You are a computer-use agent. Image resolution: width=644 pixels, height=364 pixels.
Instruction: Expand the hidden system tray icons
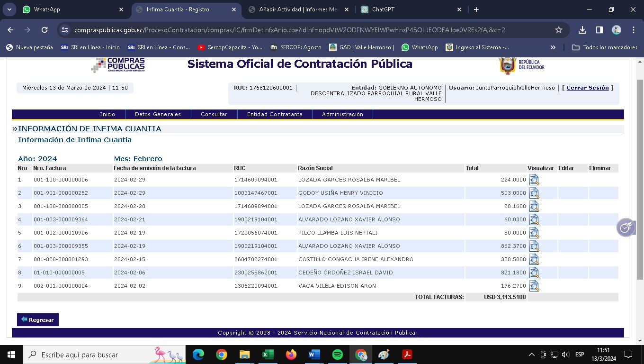pyautogui.click(x=531, y=355)
